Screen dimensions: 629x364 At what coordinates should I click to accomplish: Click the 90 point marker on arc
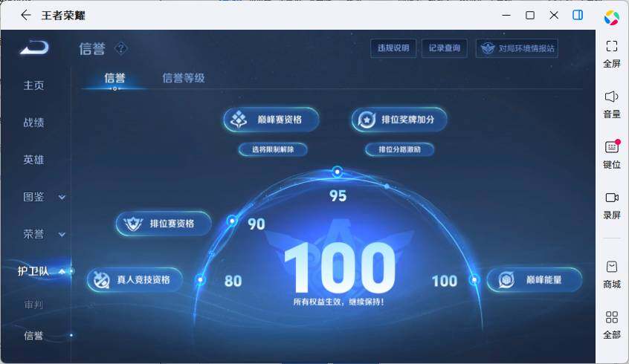tap(232, 221)
